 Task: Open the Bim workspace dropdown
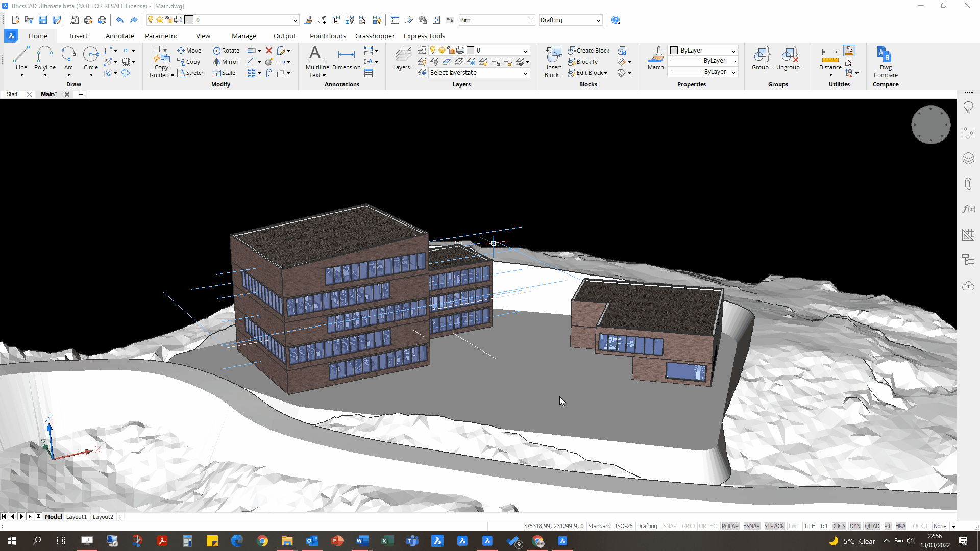pos(530,20)
